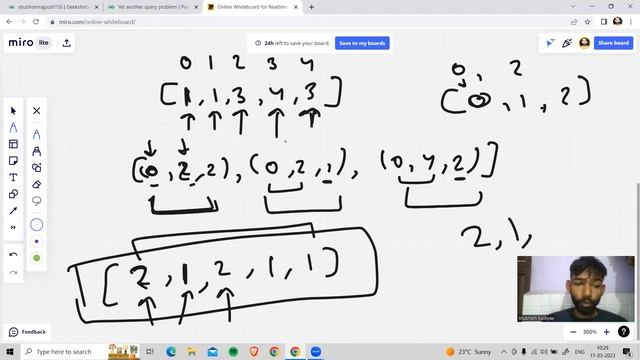The height and width of the screenshot is (360, 640).
Task: Open the Windows Start menu
Action: [x=10, y=351]
